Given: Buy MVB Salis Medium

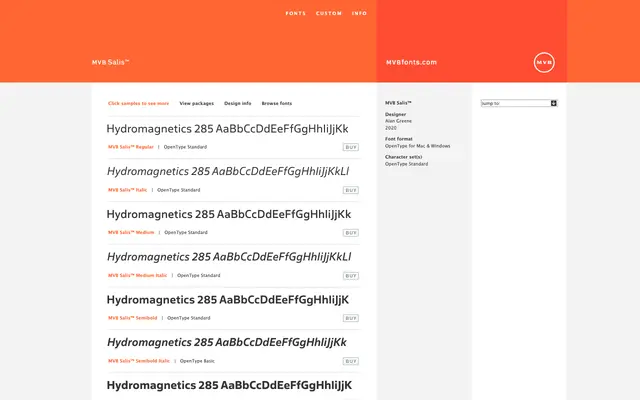Looking at the screenshot, I should point(351,233).
